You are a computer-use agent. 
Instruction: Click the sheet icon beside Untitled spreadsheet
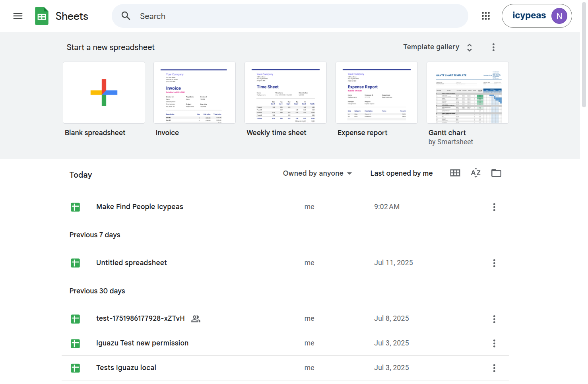click(75, 263)
